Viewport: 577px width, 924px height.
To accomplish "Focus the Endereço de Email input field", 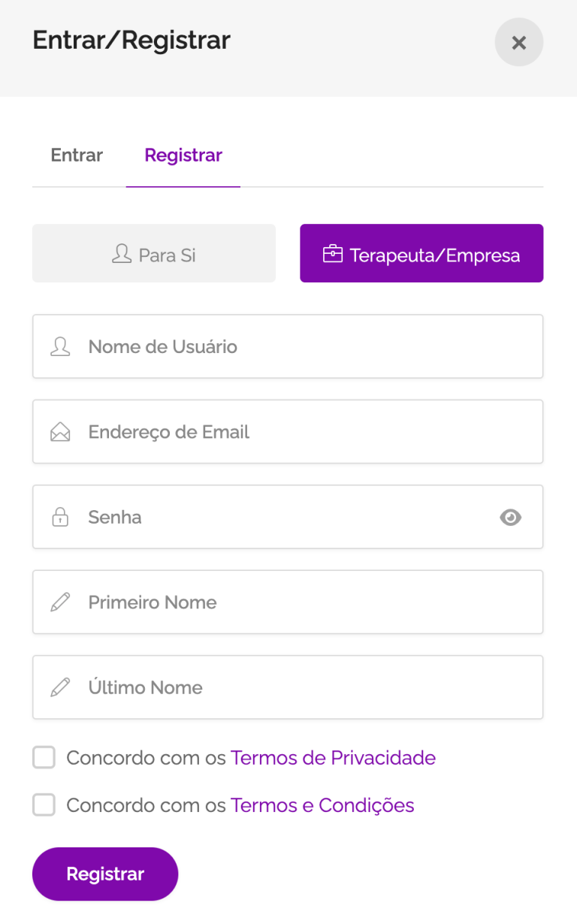I will point(301,432).
